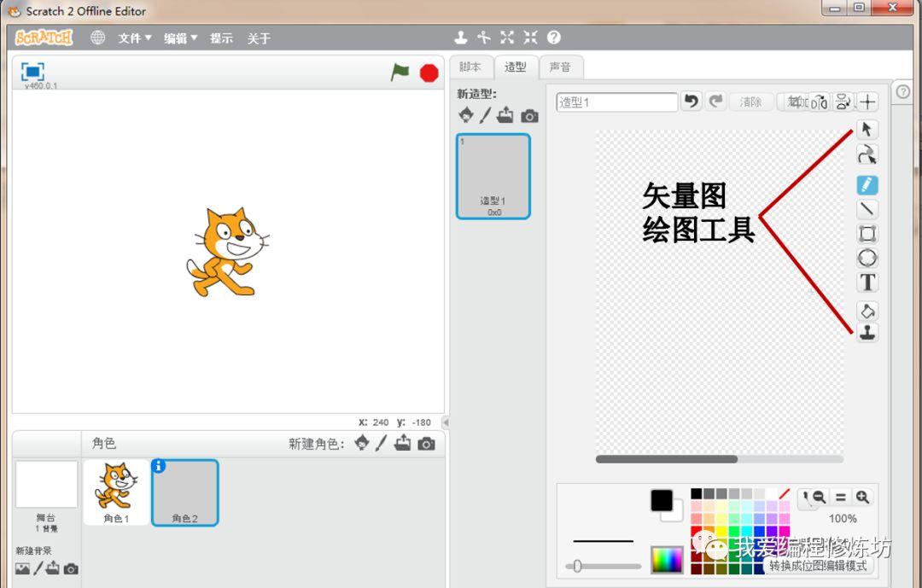Open the 关于 menu
This screenshot has height=588, width=922.
tap(259, 38)
